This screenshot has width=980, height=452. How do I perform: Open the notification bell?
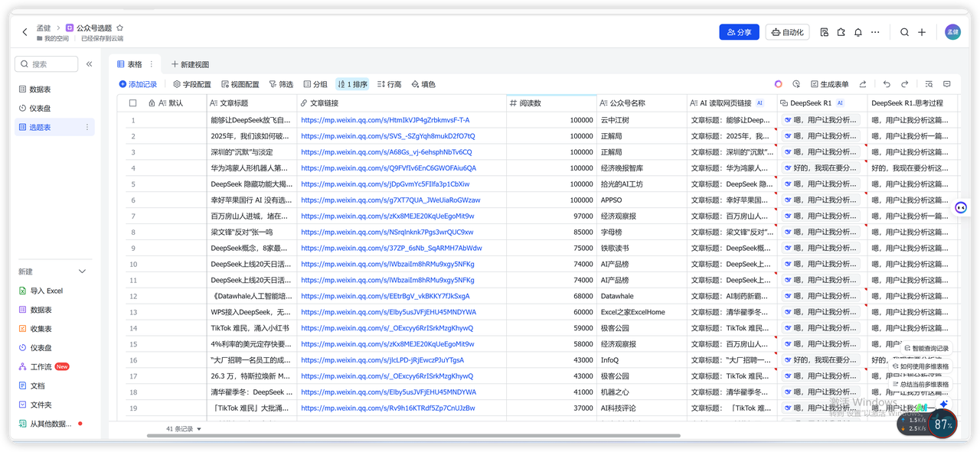pos(858,32)
